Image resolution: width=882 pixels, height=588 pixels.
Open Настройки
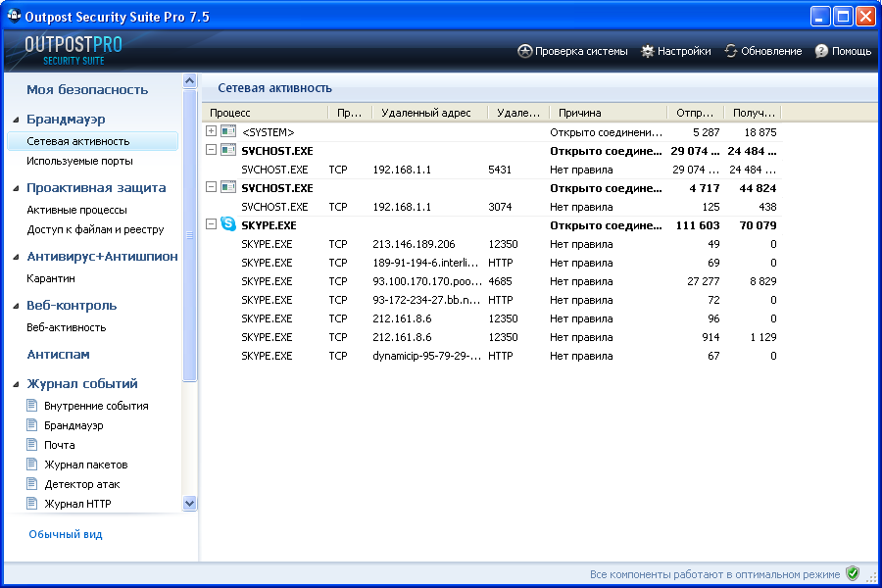[676, 51]
